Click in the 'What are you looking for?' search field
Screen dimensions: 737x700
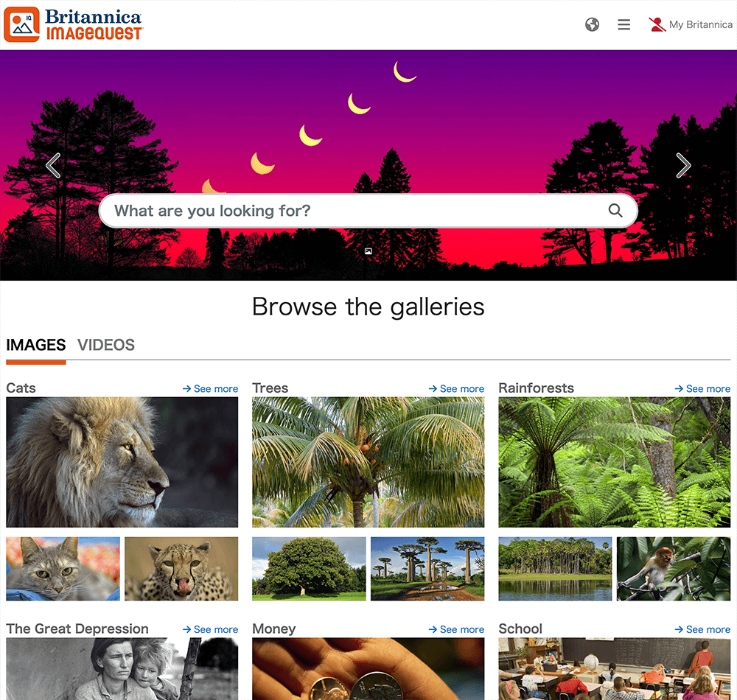point(368,211)
